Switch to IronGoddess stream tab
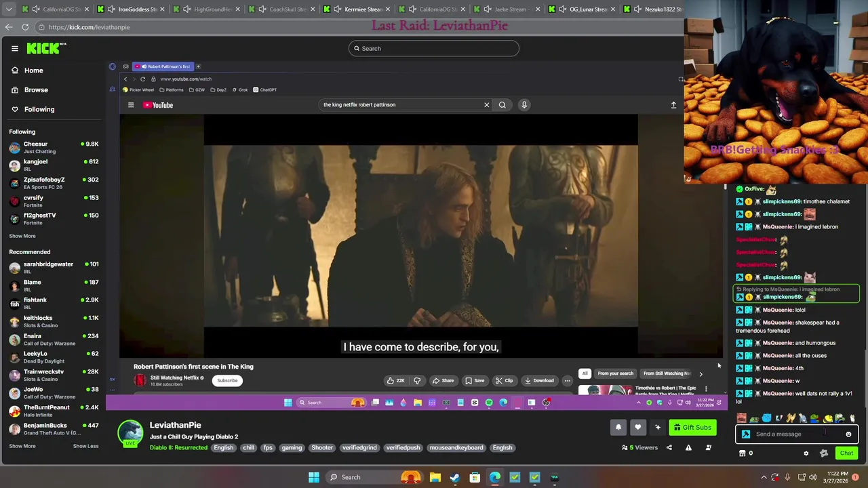This screenshot has height=488, width=868. pyautogui.click(x=130, y=9)
